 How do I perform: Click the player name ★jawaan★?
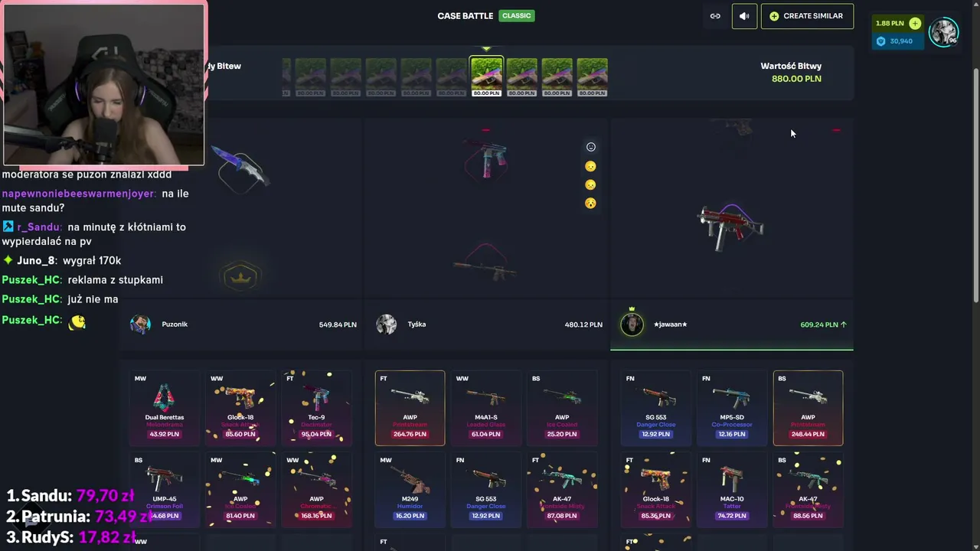[670, 324]
